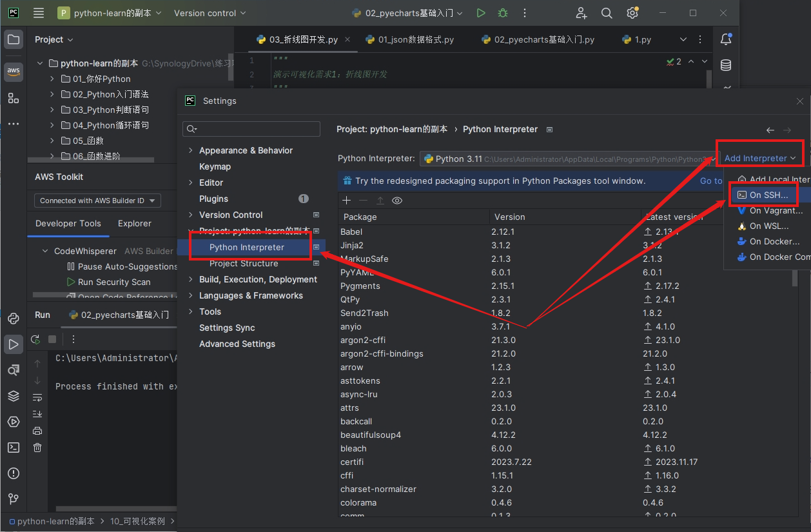Image resolution: width=811 pixels, height=532 pixels.
Task: Open the AWS Builder ID connection dropdown
Action: [x=97, y=201]
